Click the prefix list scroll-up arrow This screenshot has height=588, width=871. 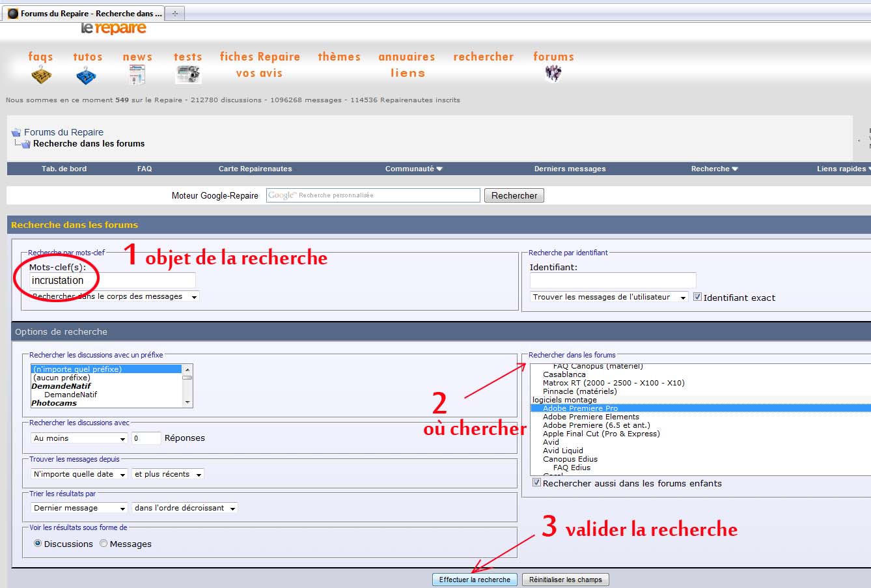point(187,370)
